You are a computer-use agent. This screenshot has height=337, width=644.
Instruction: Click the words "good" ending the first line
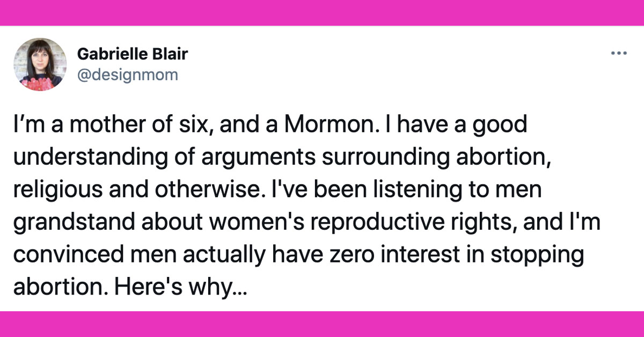[502, 126]
